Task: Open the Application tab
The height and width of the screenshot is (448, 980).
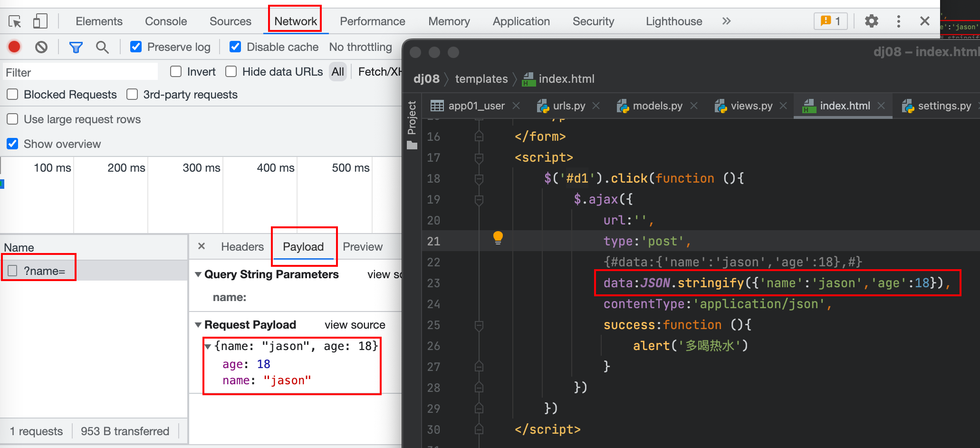Action: (x=521, y=21)
